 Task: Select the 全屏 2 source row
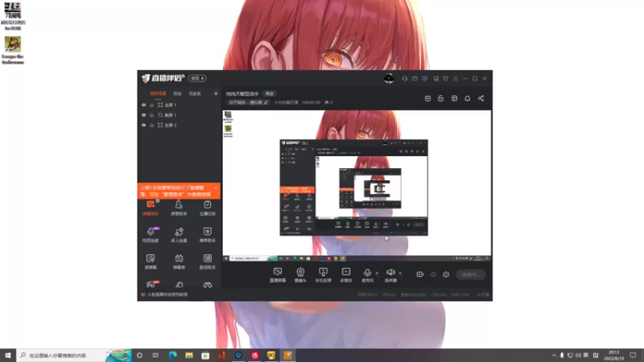(179, 125)
